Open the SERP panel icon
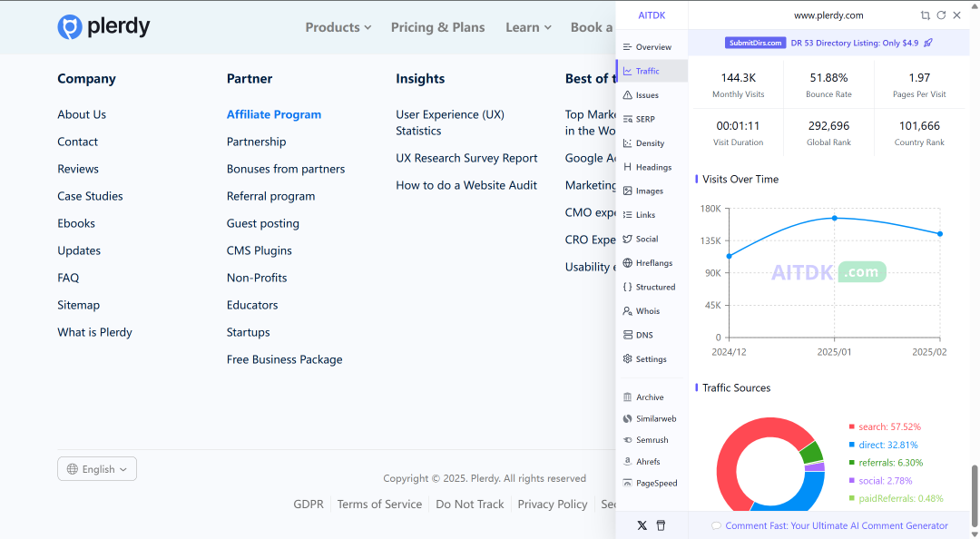The image size is (980, 539). 628,119
